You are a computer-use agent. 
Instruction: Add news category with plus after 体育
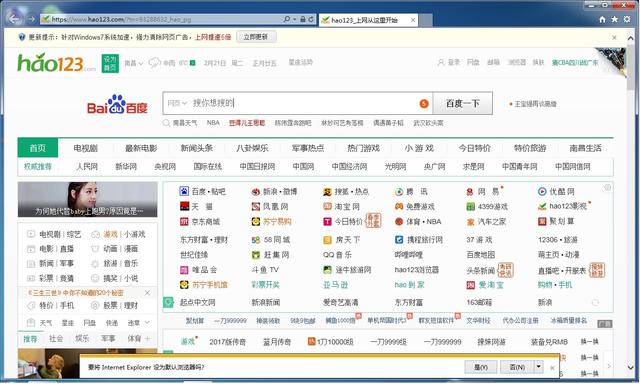[x=147, y=338]
